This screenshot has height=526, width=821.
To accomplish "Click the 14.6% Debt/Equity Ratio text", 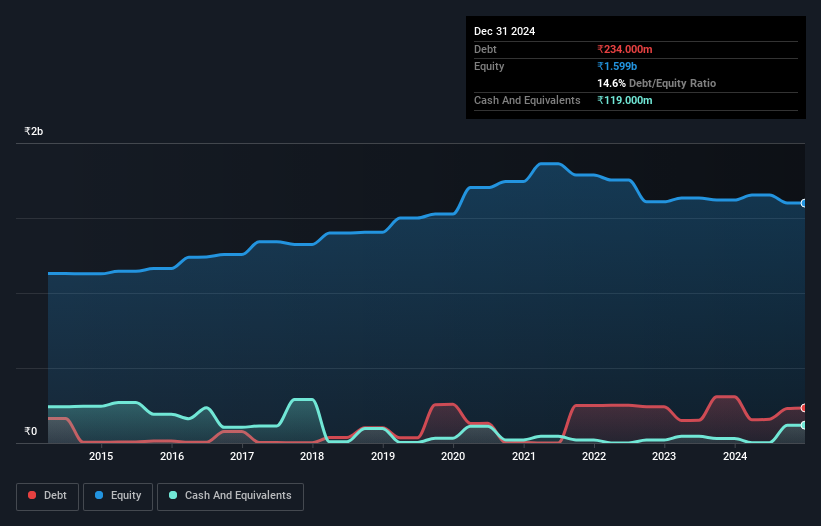I will tap(657, 83).
